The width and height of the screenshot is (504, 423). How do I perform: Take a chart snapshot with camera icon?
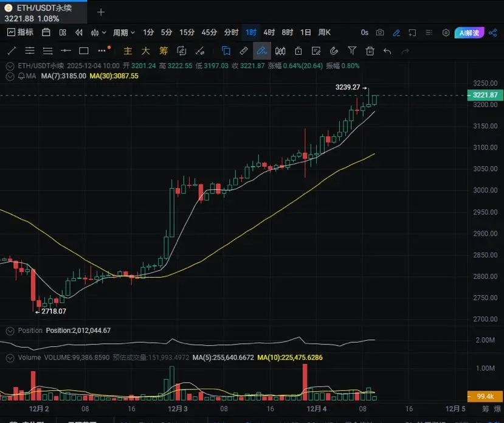[x=380, y=32]
